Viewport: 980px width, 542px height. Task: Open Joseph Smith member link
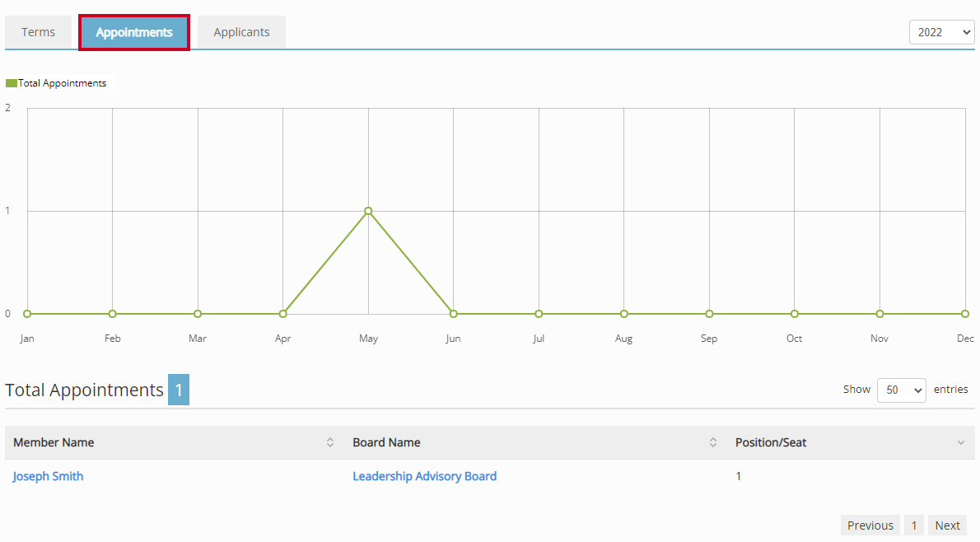click(x=48, y=476)
